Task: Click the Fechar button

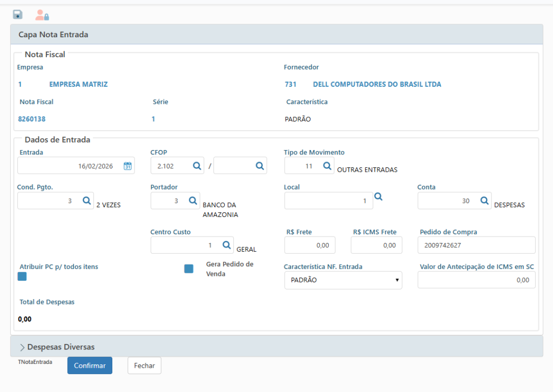Action: (144, 366)
